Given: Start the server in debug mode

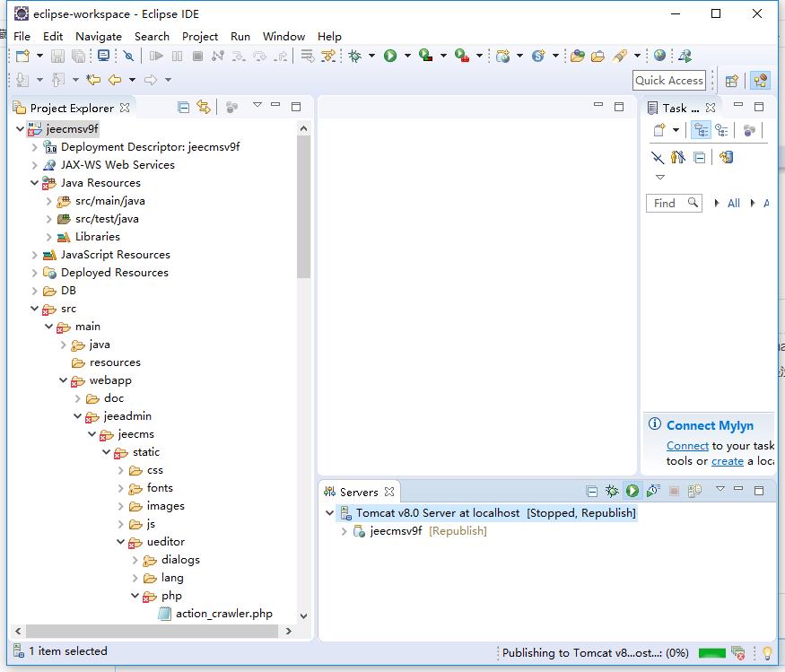Looking at the screenshot, I should click(612, 491).
